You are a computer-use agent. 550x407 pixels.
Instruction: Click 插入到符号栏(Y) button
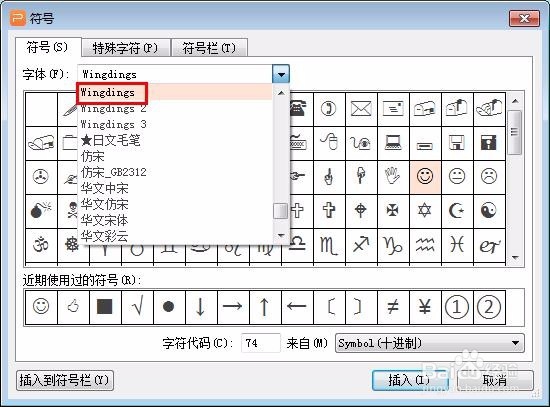coord(65,380)
